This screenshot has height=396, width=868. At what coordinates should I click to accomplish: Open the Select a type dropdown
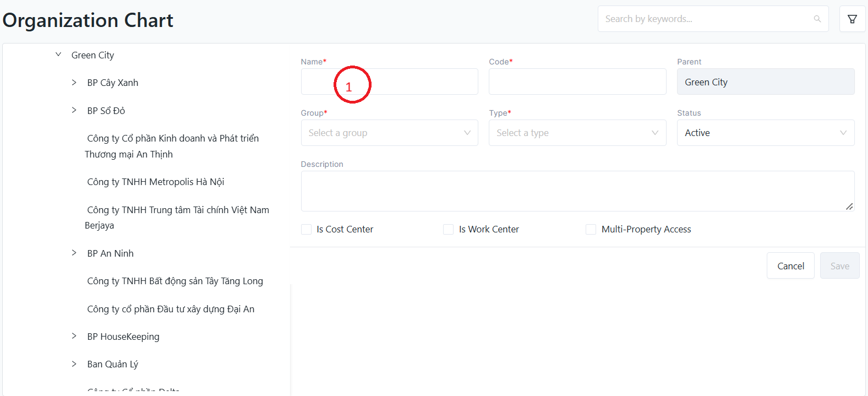pos(577,133)
